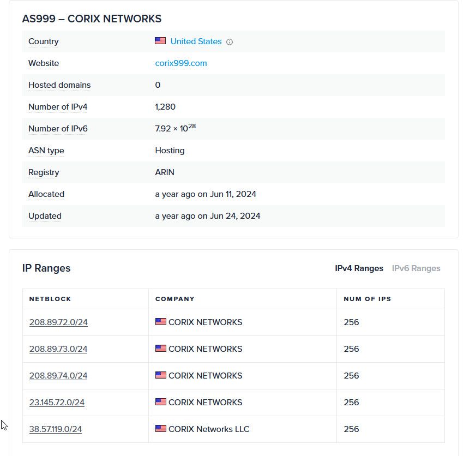The height and width of the screenshot is (456, 476).
Task: Click the flag icon in the 208.89.73.0/24 row
Action: pos(161,348)
